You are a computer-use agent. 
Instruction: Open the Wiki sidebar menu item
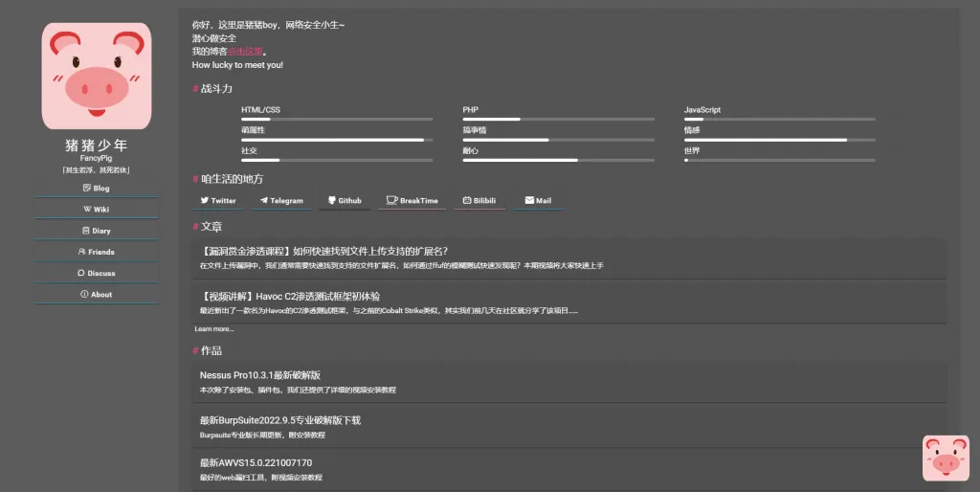pyautogui.click(x=97, y=210)
